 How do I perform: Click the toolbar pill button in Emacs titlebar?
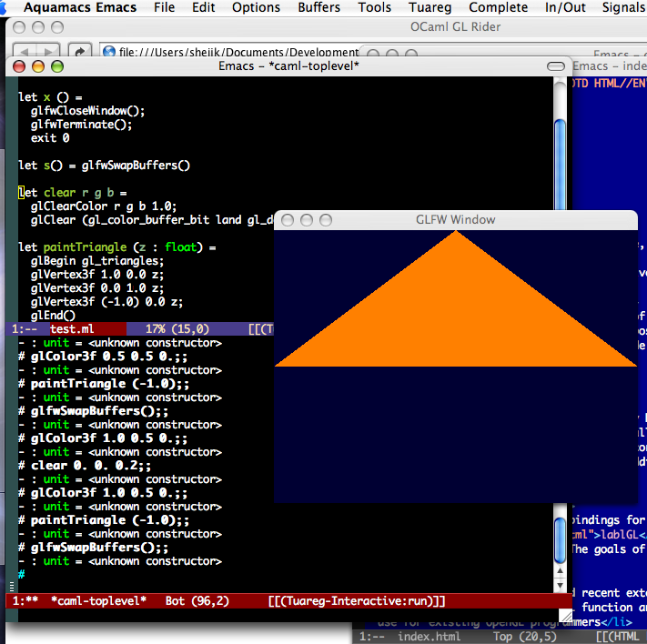[x=555, y=66]
